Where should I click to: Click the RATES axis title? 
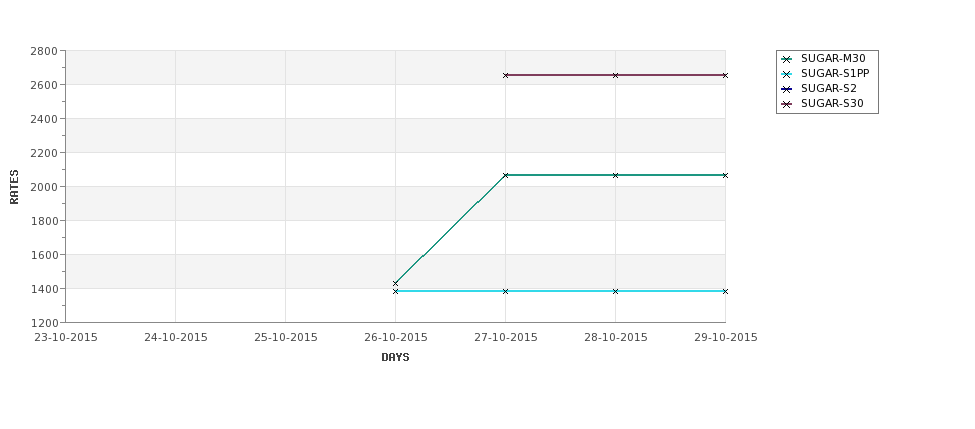point(14,187)
